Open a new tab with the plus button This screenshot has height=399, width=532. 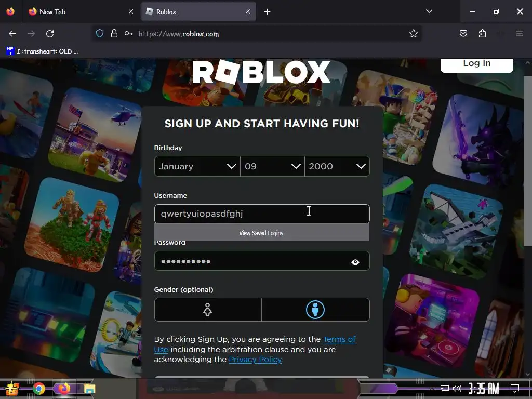(x=268, y=12)
